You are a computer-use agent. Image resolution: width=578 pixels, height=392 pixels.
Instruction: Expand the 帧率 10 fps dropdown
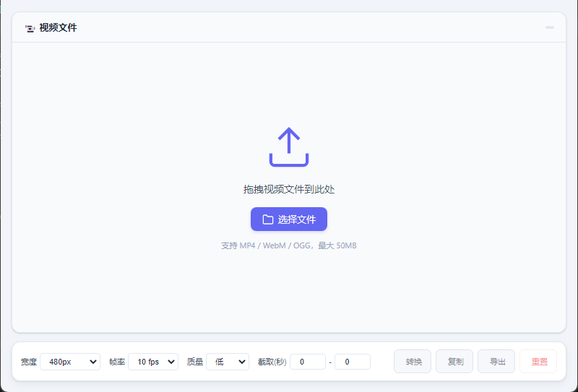point(153,362)
